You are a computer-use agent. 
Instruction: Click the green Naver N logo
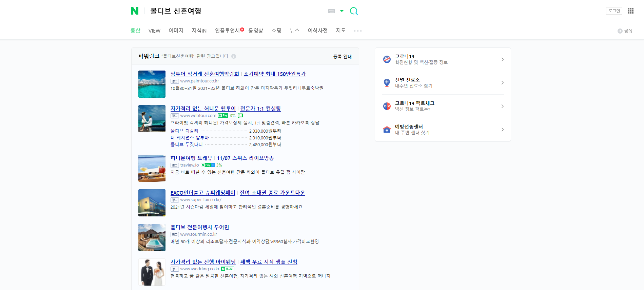pyautogui.click(x=135, y=11)
